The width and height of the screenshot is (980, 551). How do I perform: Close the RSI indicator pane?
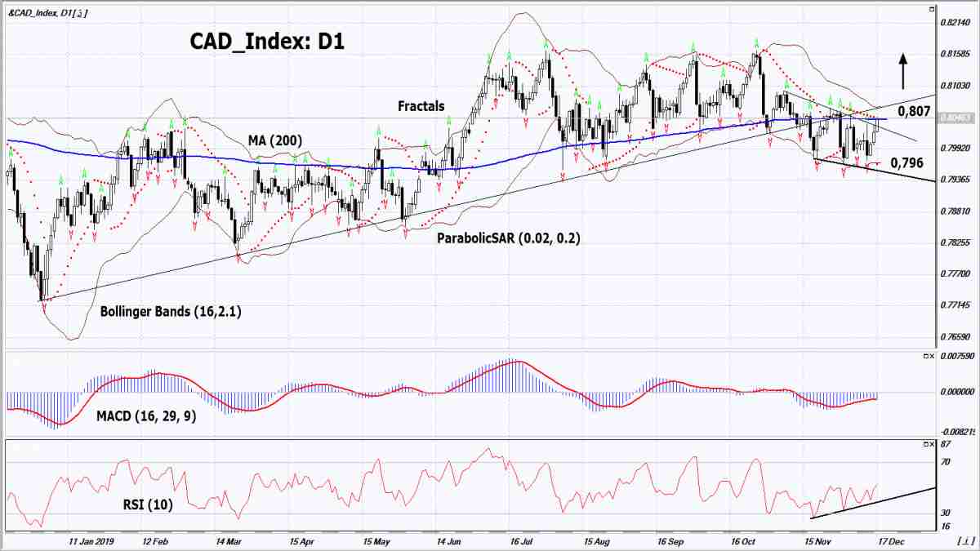click(933, 444)
